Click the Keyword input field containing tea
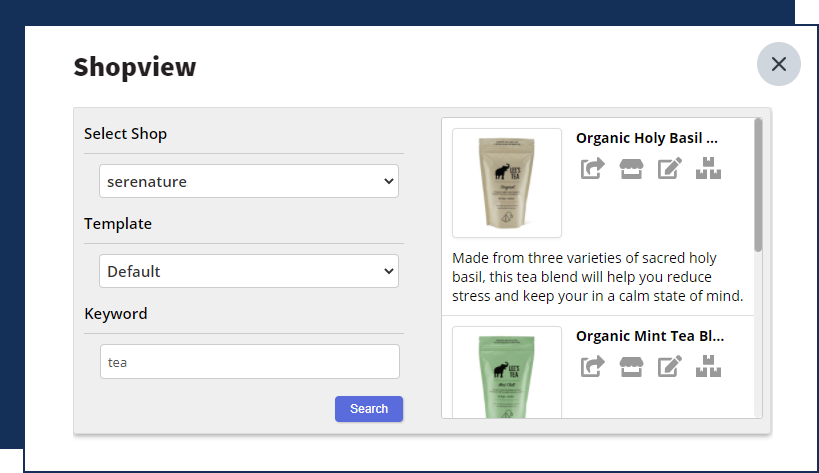Viewport: 819px width, 473px height. tap(250, 361)
